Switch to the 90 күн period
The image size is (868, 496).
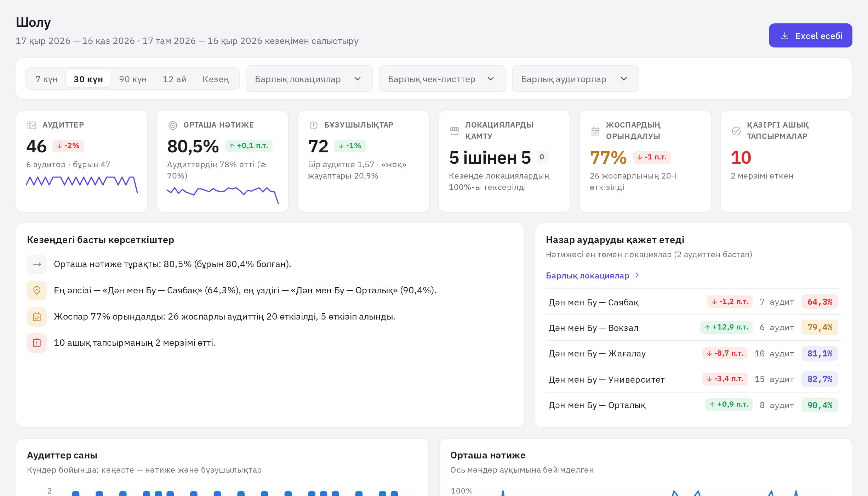click(x=133, y=79)
